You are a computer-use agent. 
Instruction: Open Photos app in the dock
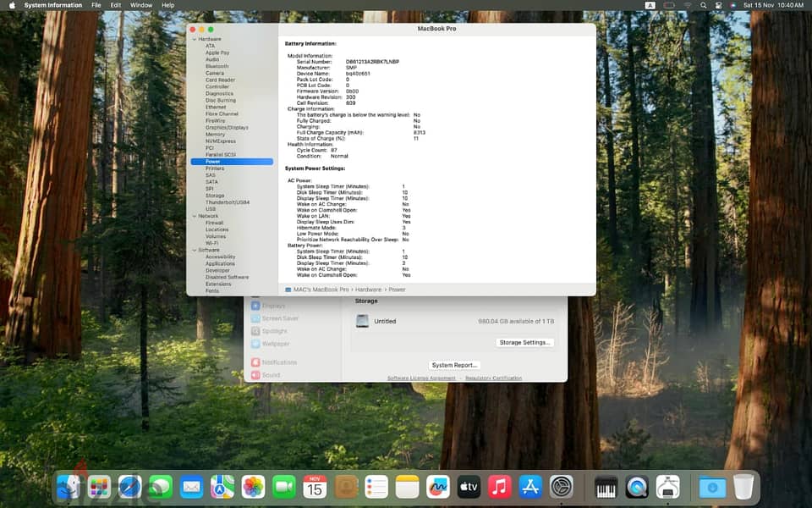click(x=253, y=487)
